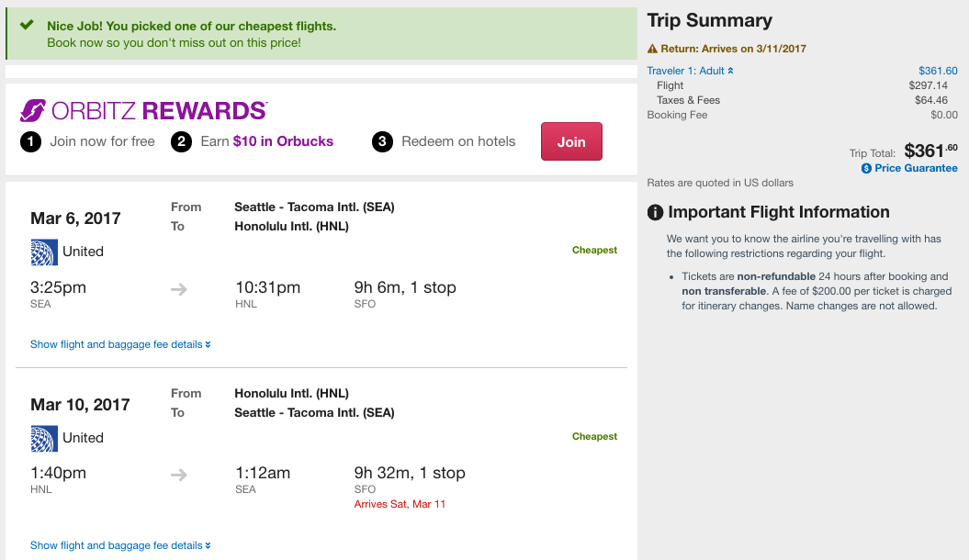Click the United logo on Mar 10 flight

point(44,438)
